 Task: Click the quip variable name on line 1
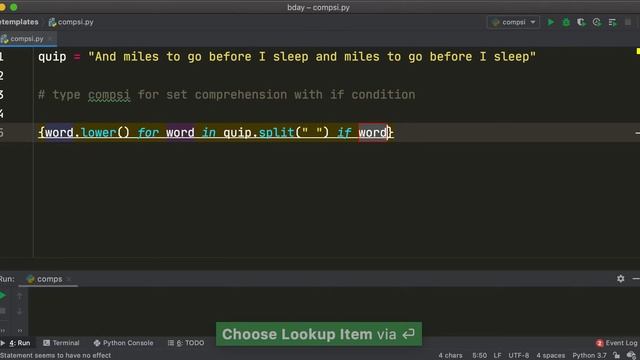pos(52,57)
